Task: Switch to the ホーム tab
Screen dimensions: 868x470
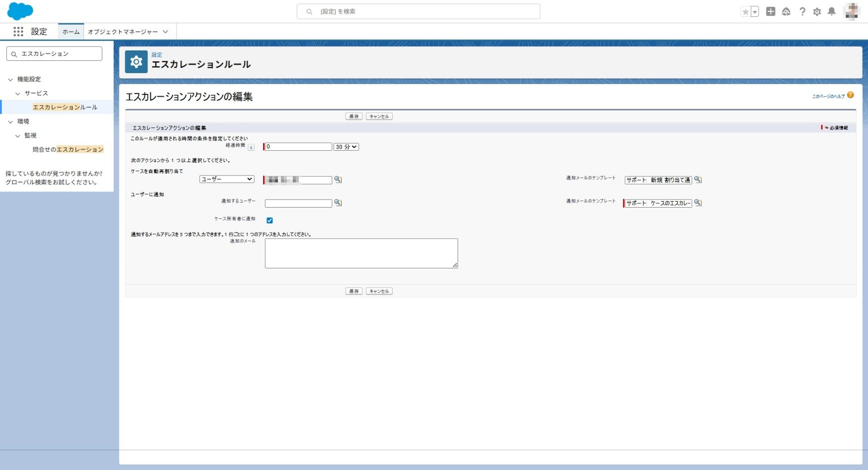Action: point(71,32)
